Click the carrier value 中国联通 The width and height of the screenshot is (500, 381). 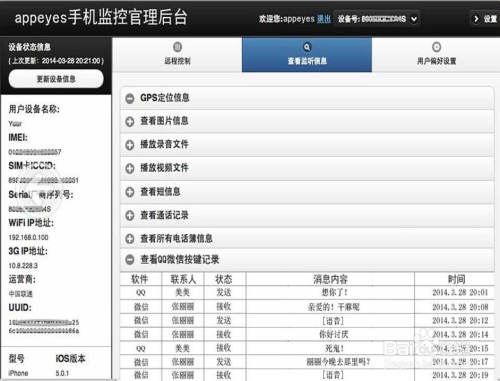tap(20, 294)
